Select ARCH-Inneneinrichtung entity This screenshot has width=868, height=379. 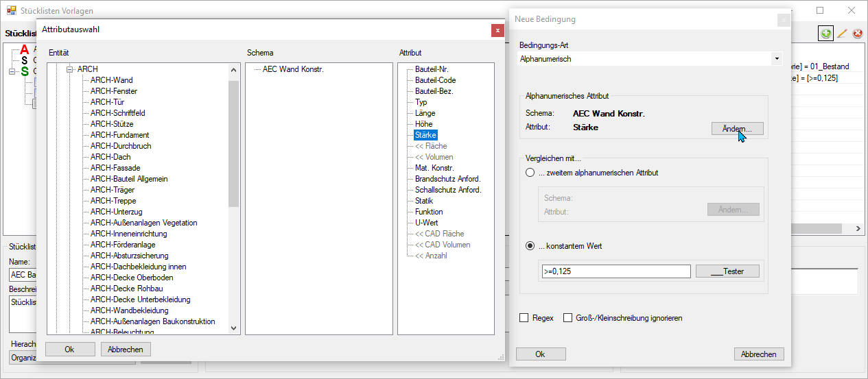129,234
